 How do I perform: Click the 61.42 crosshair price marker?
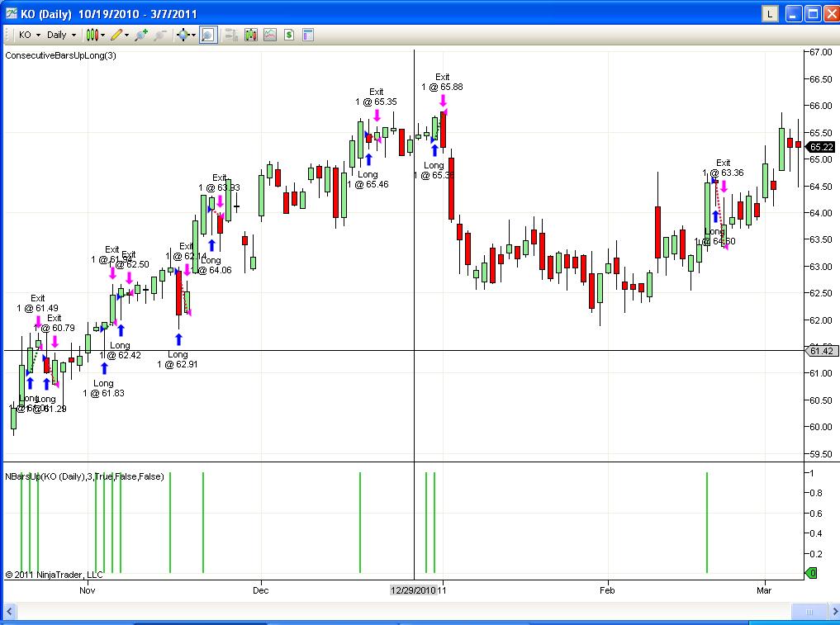click(820, 351)
